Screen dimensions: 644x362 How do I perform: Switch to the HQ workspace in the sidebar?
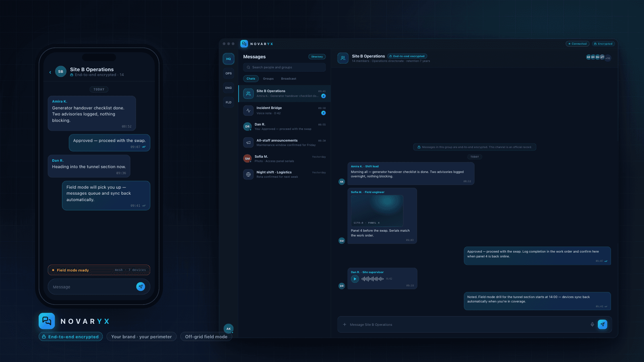point(229,59)
